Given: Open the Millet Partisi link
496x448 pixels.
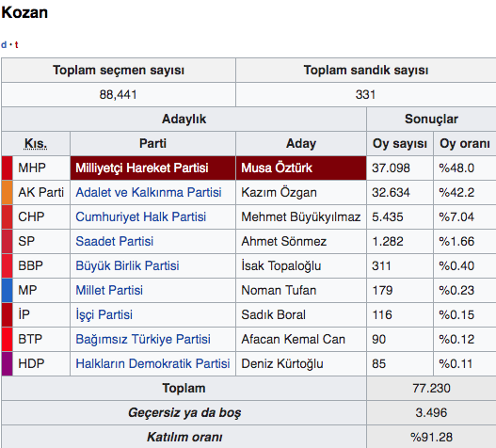Looking at the screenshot, I should click(109, 291).
